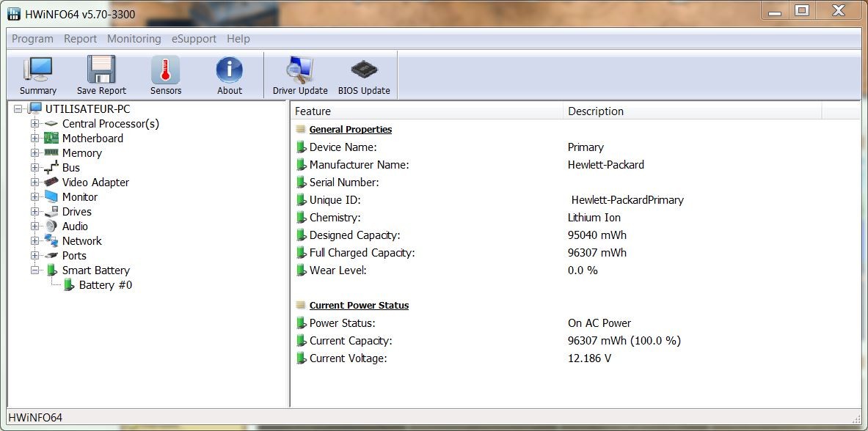Open the Program menu
Viewport: 868px width, 431px height.
[33, 39]
